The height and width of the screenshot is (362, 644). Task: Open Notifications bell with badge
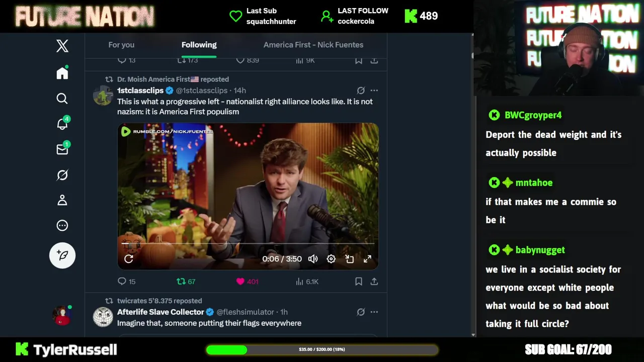[62, 124]
